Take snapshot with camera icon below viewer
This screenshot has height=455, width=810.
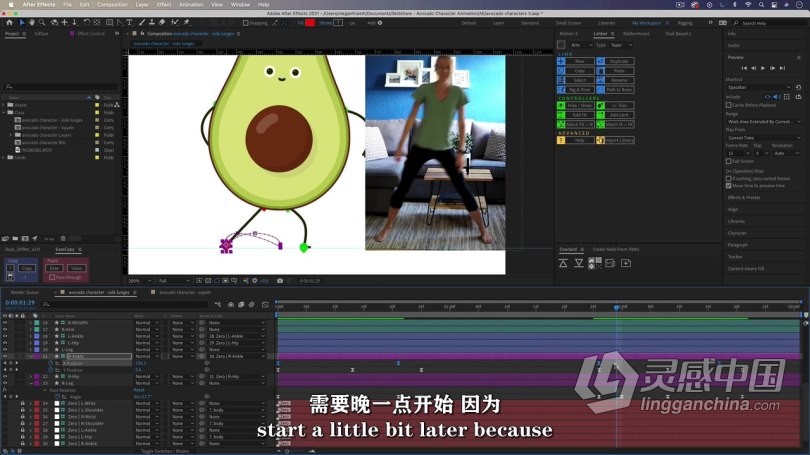[x=280, y=281]
